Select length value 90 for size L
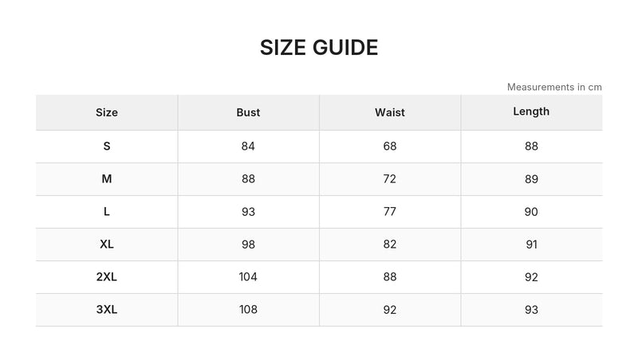Screen dimensions: 638x364 click(x=531, y=212)
